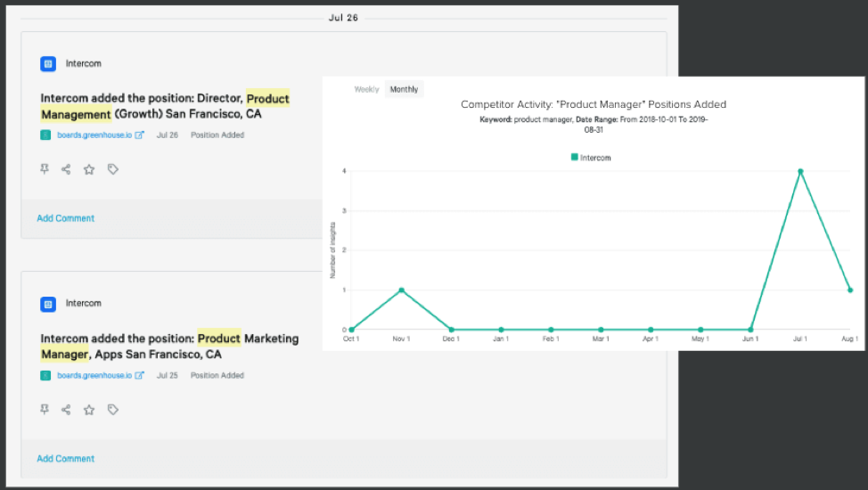
Task: Switch chart to Weekly view
Action: point(366,89)
